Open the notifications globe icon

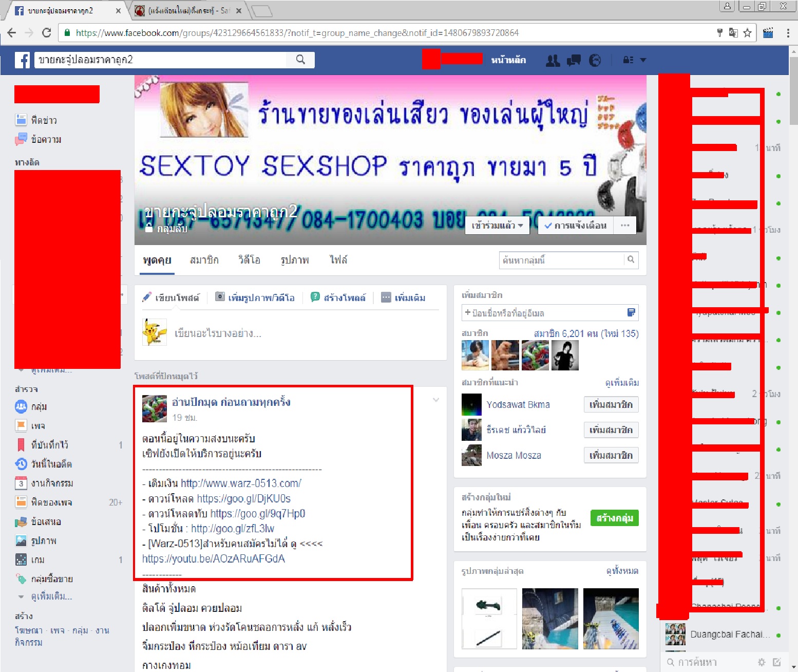click(595, 61)
